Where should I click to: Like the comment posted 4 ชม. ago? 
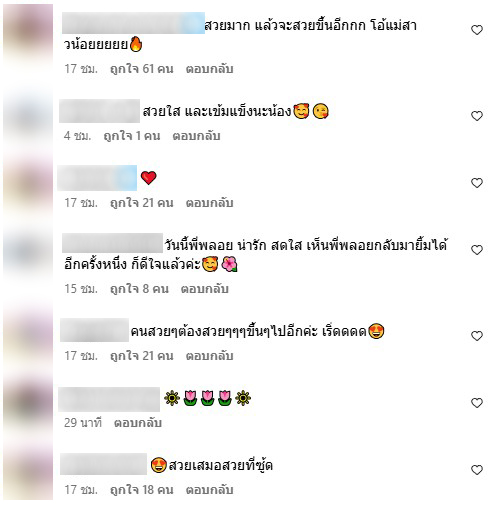[x=477, y=116]
